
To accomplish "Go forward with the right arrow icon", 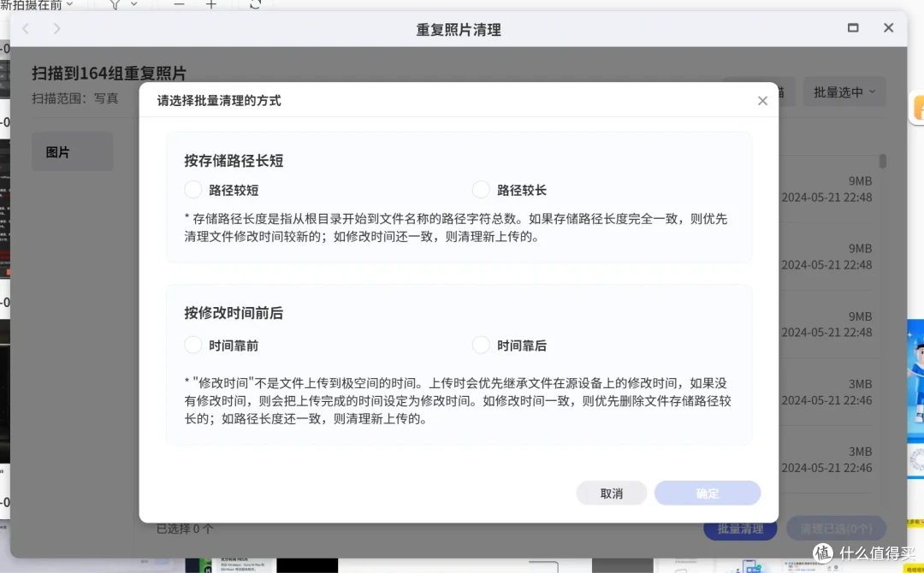I will 56,28.
